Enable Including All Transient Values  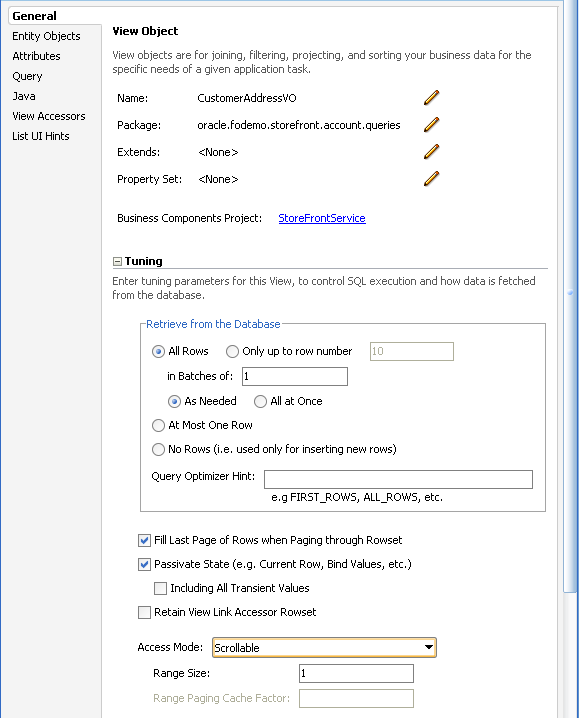[160, 588]
